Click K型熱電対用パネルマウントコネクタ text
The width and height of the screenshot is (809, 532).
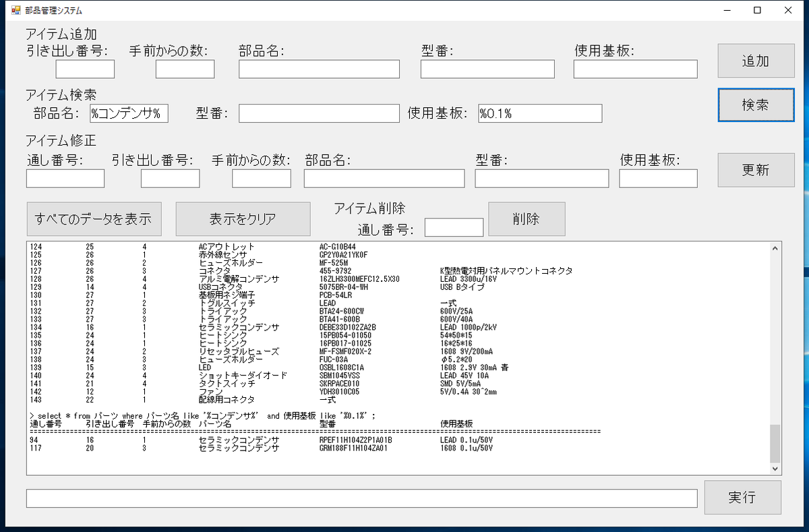[x=506, y=271]
